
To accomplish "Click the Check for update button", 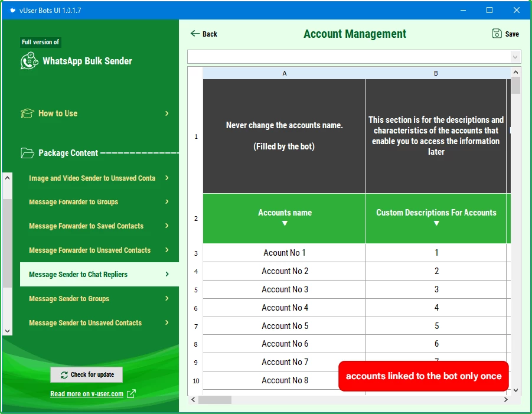I will [87, 374].
